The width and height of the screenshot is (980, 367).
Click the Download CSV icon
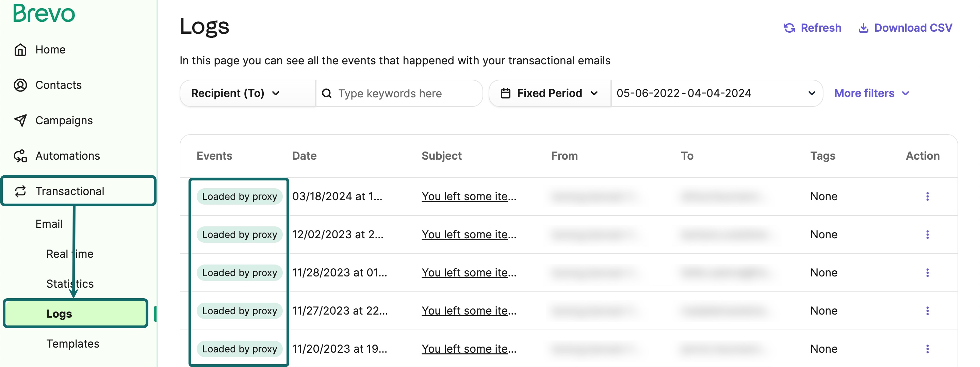click(x=863, y=28)
